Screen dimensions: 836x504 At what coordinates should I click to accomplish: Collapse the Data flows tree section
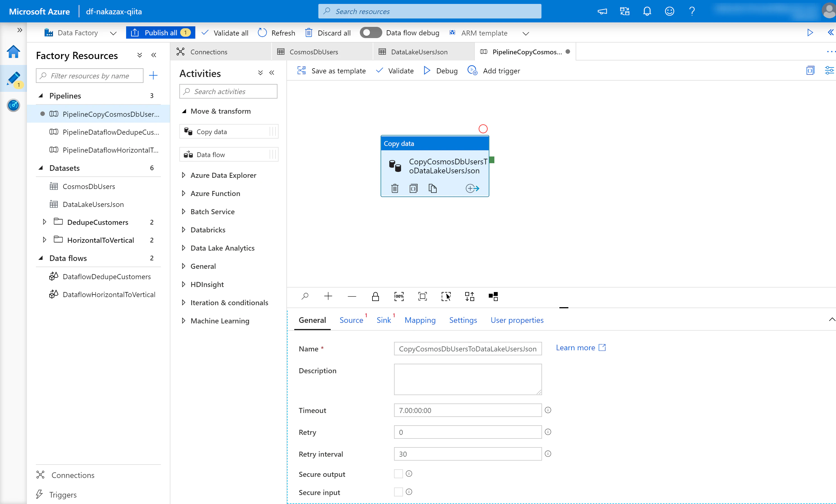click(x=41, y=258)
